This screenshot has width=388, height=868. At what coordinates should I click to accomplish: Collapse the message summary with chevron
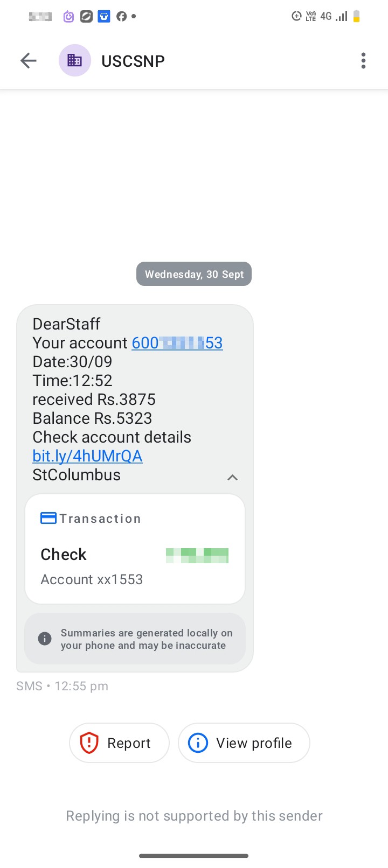coord(232,478)
